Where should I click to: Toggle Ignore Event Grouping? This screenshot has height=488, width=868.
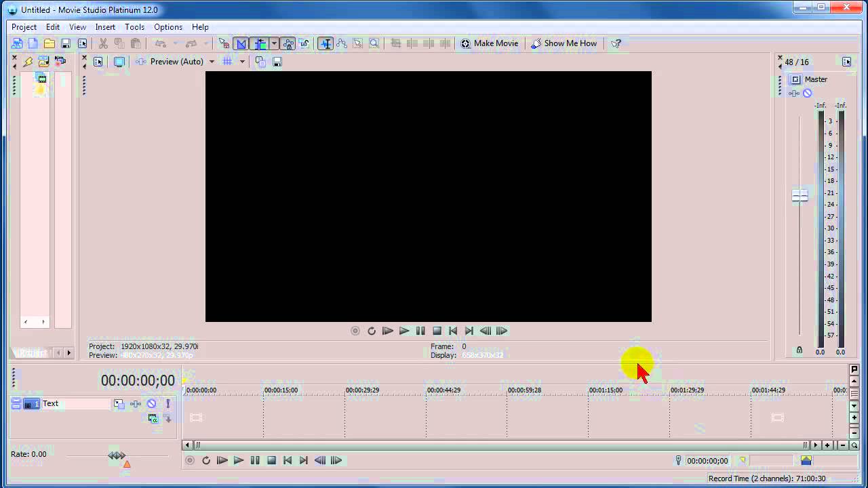[304, 43]
